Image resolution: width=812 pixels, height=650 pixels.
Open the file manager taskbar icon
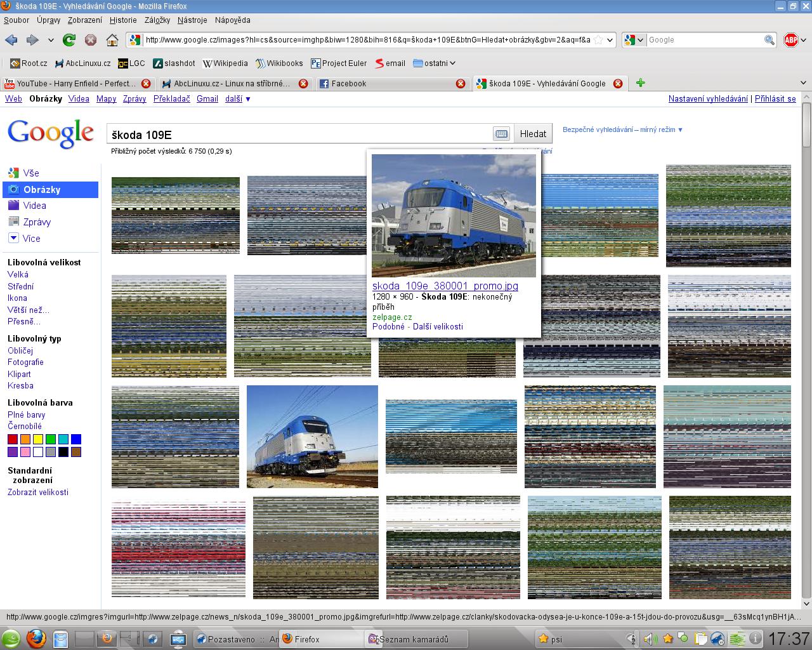[x=60, y=639]
